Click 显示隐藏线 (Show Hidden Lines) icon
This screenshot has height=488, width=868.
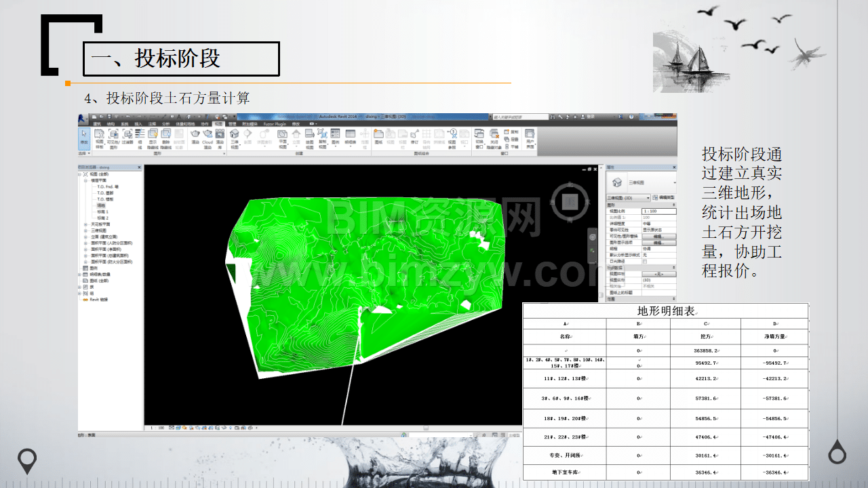(x=153, y=139)
